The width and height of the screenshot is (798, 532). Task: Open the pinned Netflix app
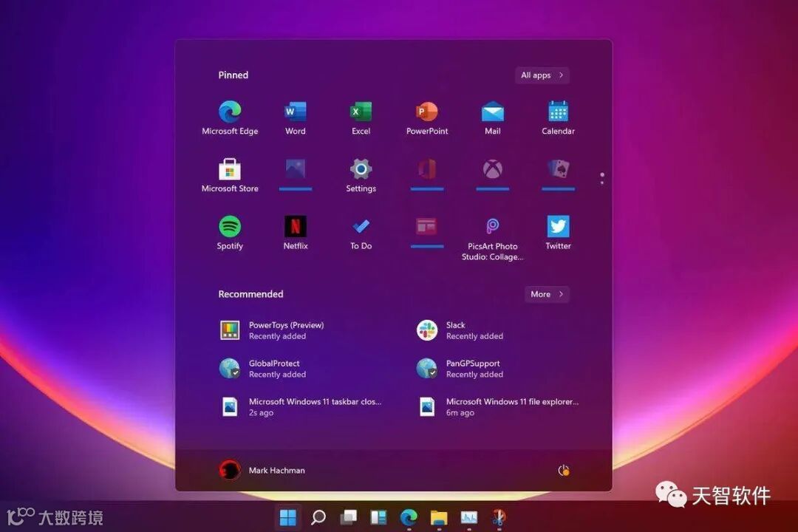[x=295, y=233]
